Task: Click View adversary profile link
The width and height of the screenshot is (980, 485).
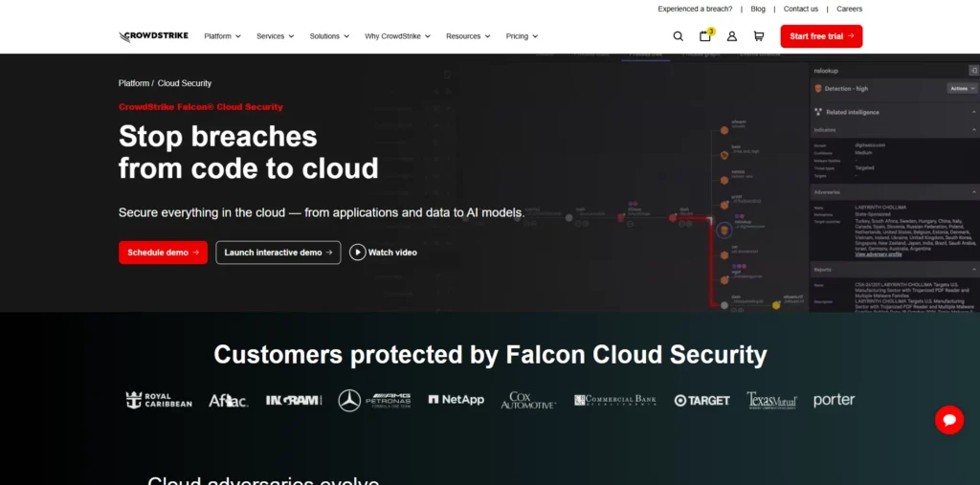Action: click(879, 254)
